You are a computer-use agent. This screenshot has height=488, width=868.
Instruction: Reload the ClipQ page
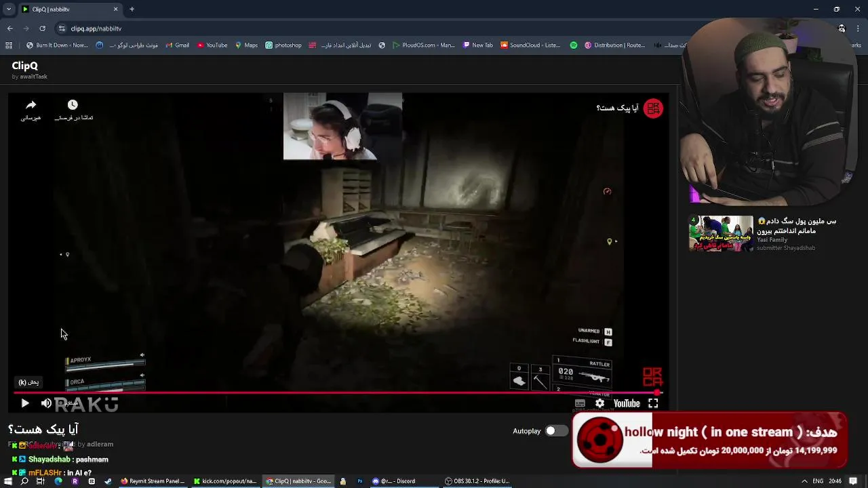point(43,28)
